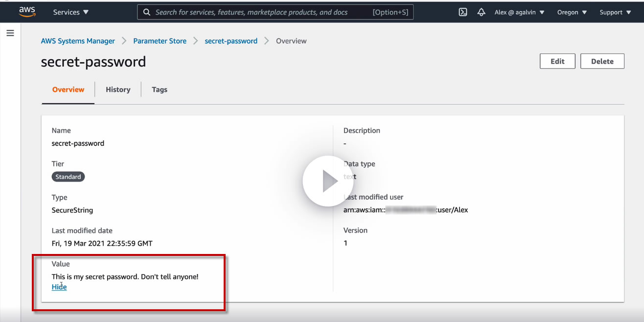
Task: Click the Edit button
Action: tap(557, 61)
